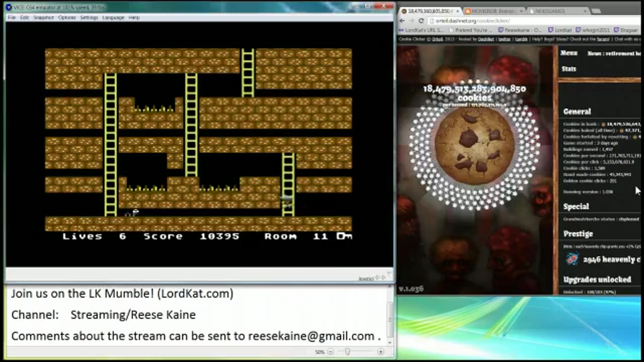Click the heavenly chips icon under Prestige
This screenshot has height=362, width=644.
tap(572, 259)
